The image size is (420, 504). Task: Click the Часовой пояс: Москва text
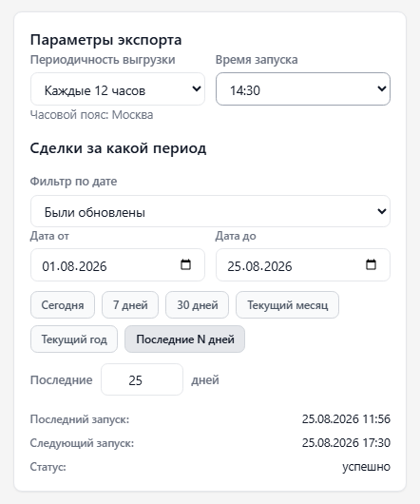91,115
